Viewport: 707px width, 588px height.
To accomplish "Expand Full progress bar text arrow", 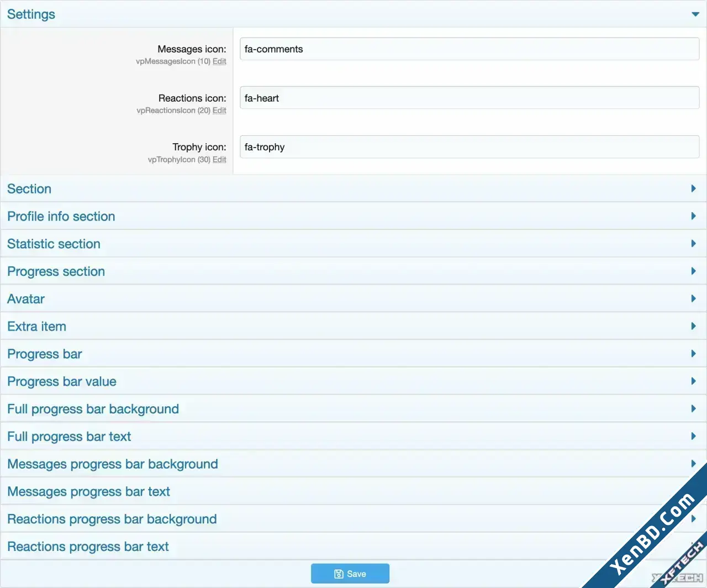I will coord(694,437).
